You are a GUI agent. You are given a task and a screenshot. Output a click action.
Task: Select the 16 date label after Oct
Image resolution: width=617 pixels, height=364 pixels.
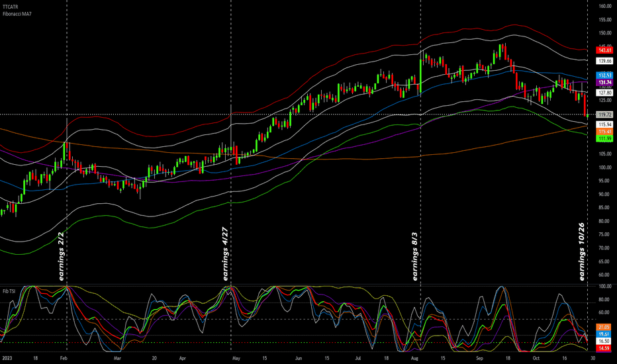point(565,359)
